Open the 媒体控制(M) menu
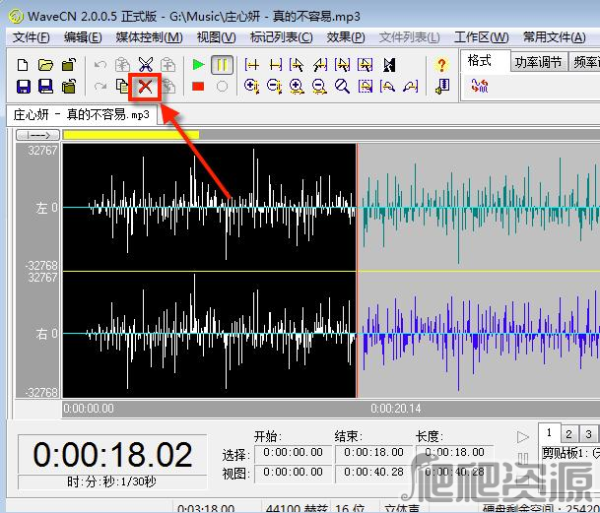 (149, 37)
